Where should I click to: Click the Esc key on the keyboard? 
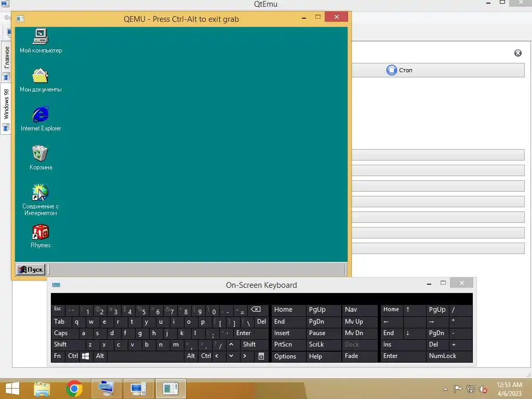(x=58, y=310)
